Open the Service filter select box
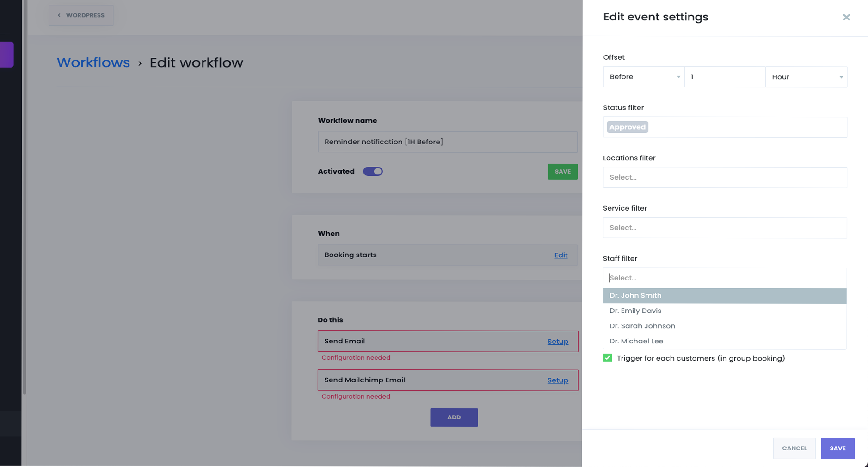Screen dimensions: 868x467 724,228
